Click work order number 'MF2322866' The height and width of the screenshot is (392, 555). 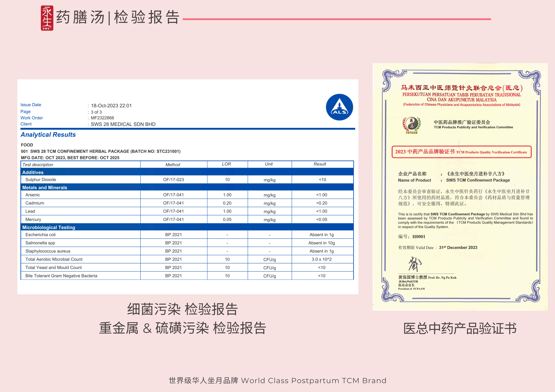coord(102,118)
